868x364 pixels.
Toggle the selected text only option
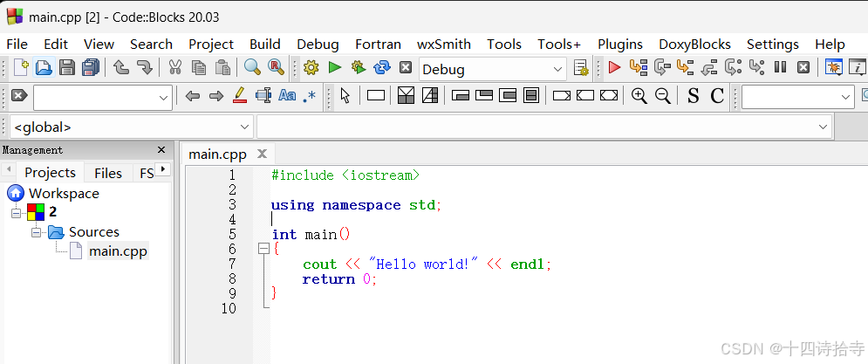[x=263, y=95]
